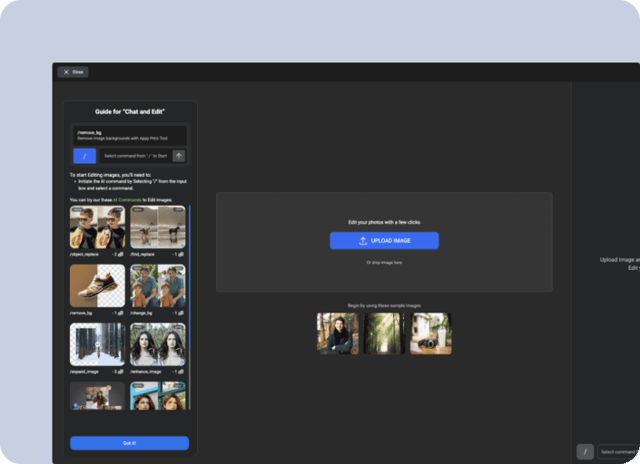The image size is (640, 464).
Task: Select the /enhance_image woman portrait thumbnail
Action: point(158,344)
